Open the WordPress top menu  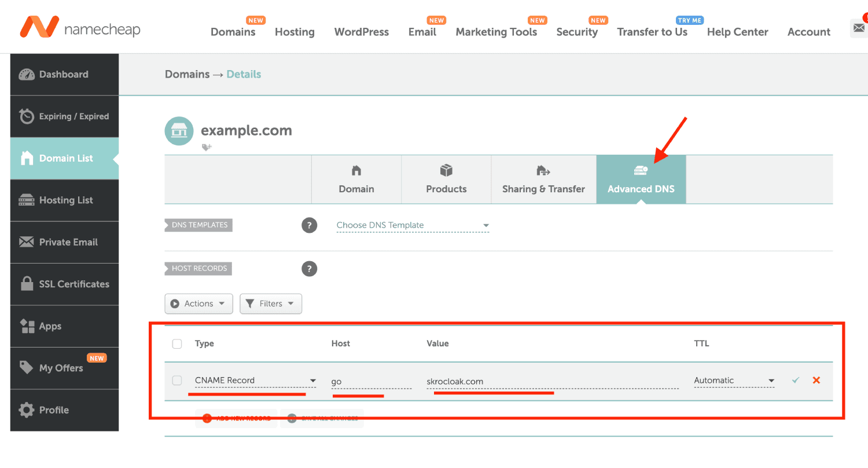pos(362,32)
